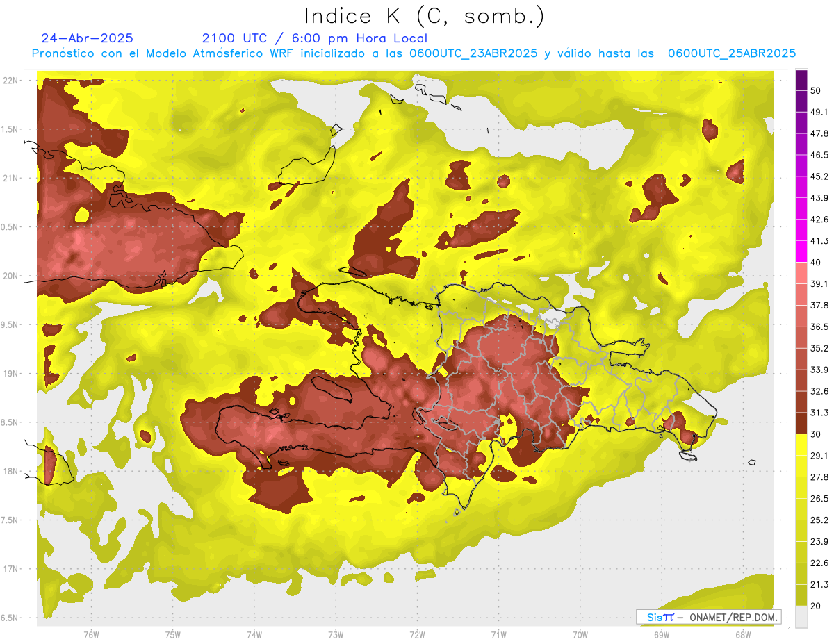Click the colorbar value "47.8"
834x644 pixels.
pos(819,133)
